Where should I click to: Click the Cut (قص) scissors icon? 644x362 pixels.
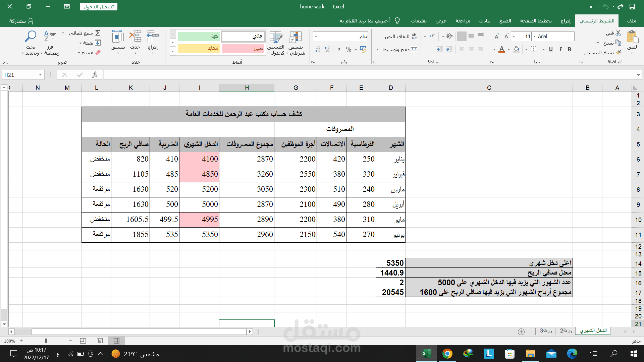618,33
